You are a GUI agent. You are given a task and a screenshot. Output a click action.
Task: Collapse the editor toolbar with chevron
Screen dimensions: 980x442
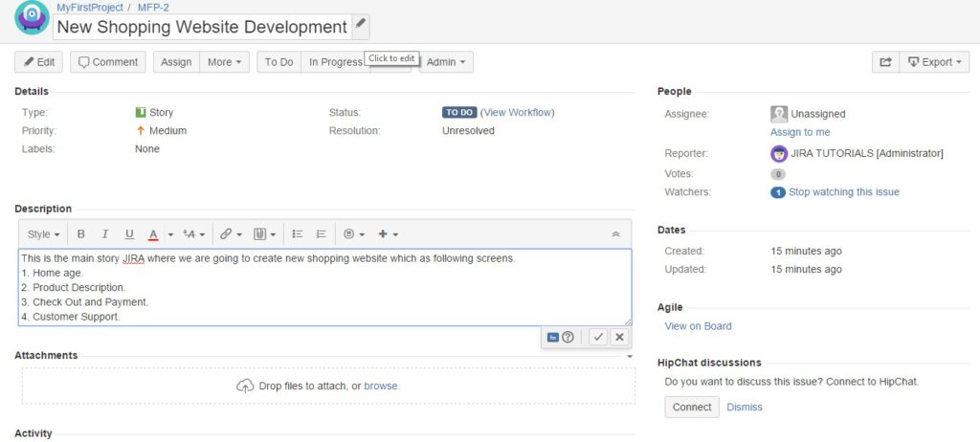pyautogui.click(x=615, y=234)
